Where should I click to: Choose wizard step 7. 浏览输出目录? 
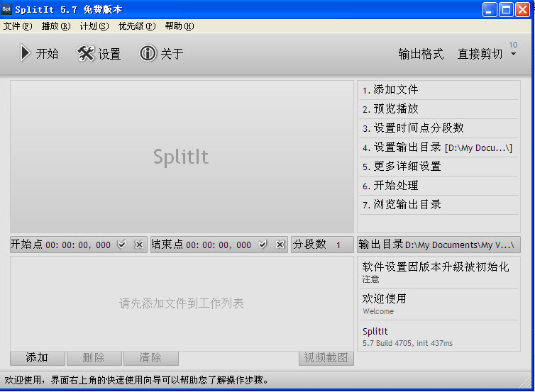point(439,205)
